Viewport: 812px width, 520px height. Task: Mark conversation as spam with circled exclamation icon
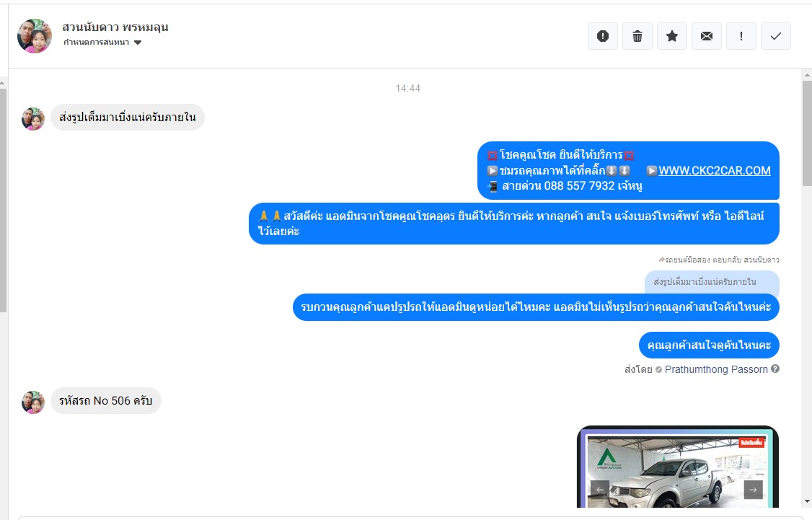(602, 36)
